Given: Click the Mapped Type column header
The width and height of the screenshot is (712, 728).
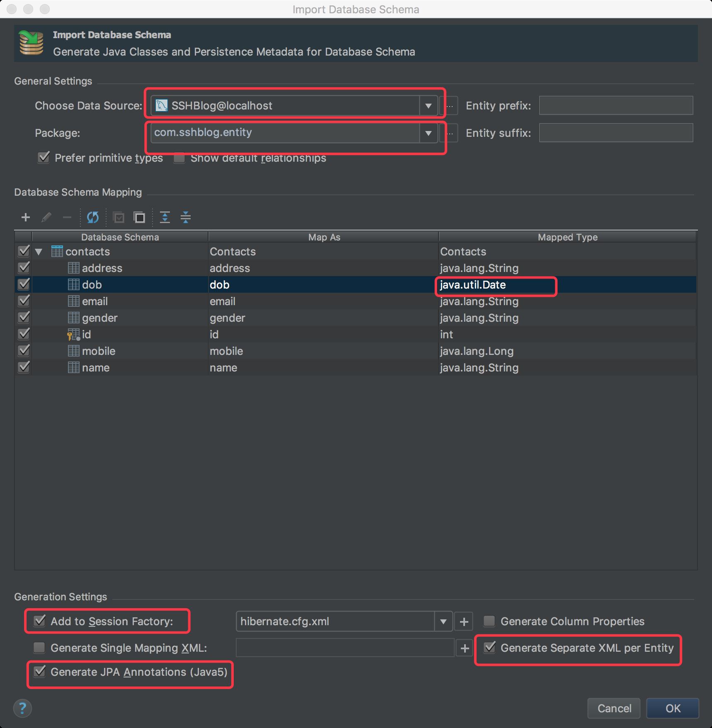Looking at the screenshot, I should pyautogui.click(x=567, y=237).
